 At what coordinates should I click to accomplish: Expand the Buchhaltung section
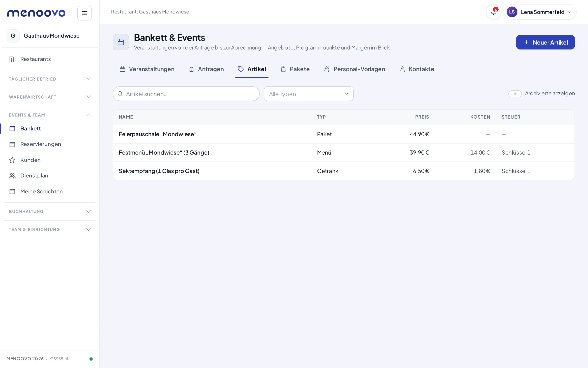[x=50, y=212]
